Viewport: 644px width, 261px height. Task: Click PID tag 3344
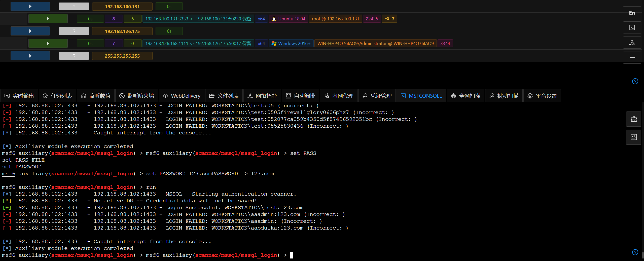coord(445,43)
